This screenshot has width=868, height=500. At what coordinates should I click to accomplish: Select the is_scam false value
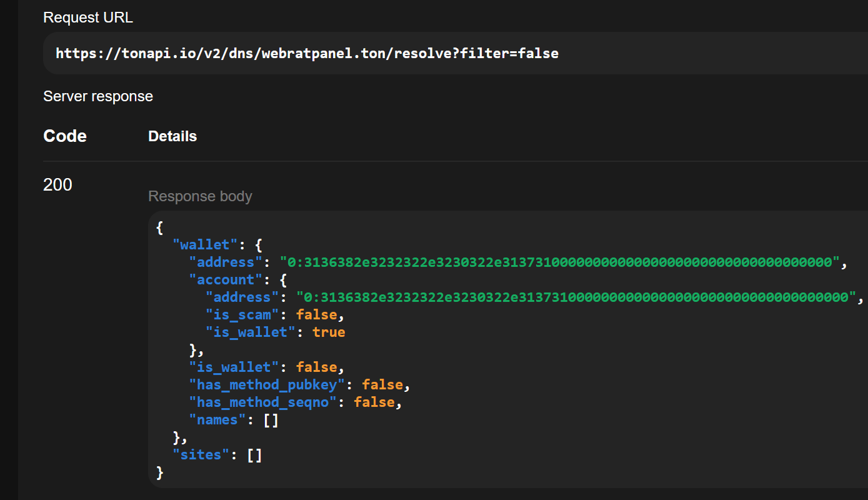316,314
